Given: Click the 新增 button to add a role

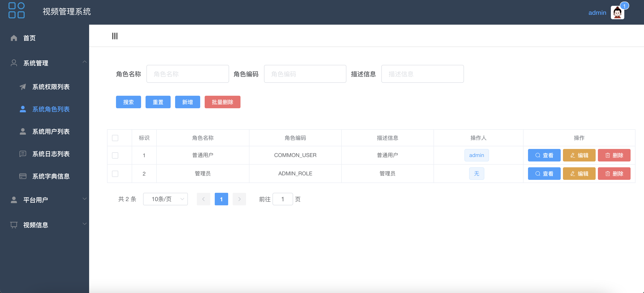Looking at the screenshot, I should pyautogui.click(x=187, y=102).
